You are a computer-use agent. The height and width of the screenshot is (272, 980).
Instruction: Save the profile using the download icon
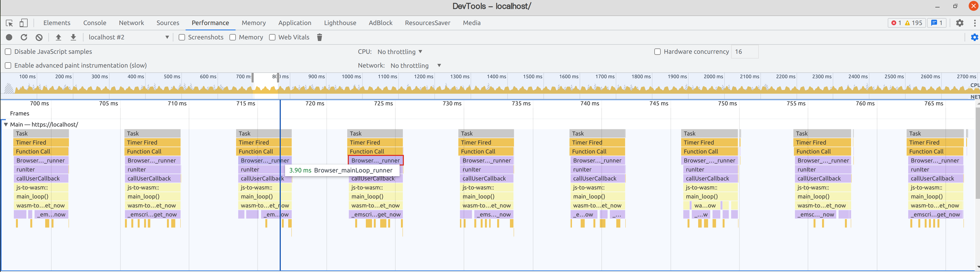[x=73, y=37]
